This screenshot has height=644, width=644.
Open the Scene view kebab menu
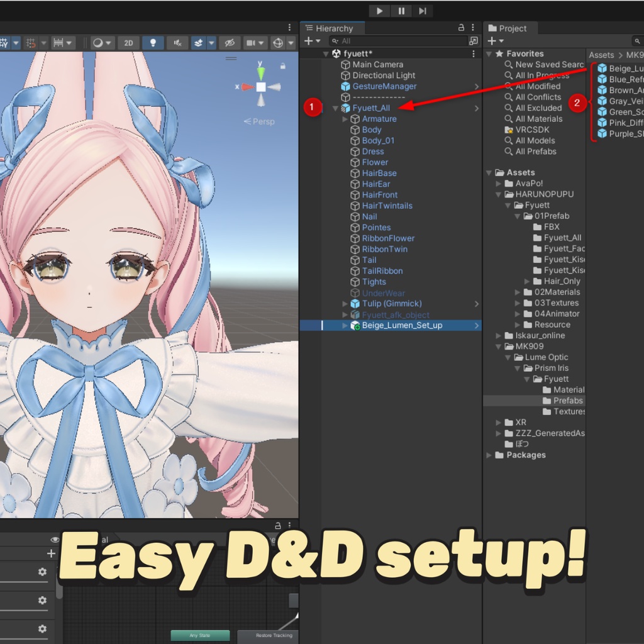(289, 27)
